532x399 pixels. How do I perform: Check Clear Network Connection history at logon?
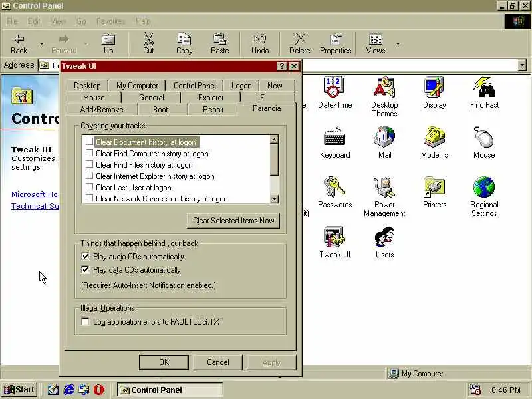pyautogui.click(x=89, y=198)
